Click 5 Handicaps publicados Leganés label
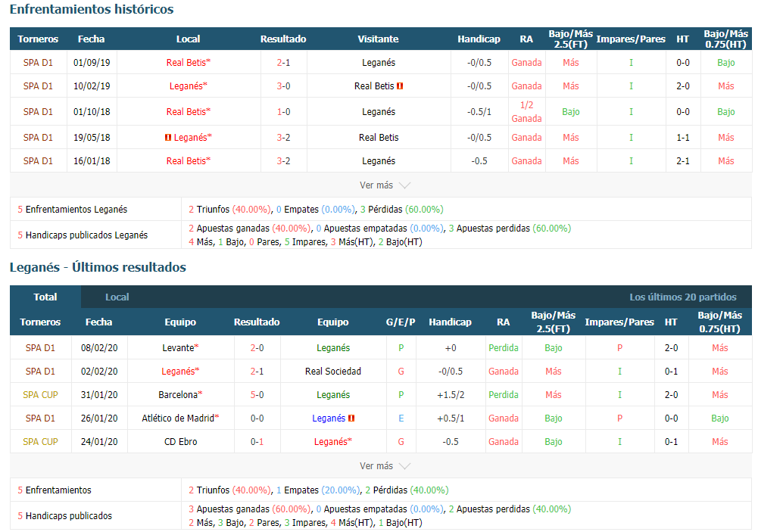This screenshot has width=783, height=532. click(83, 235)
